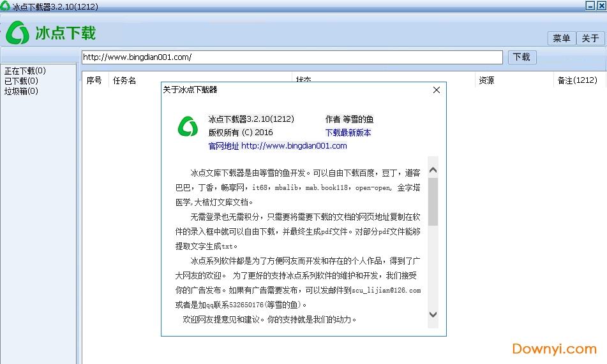
Task: Click the 任务名 column header
Action: pyautogui.click(x=124, y=80)
